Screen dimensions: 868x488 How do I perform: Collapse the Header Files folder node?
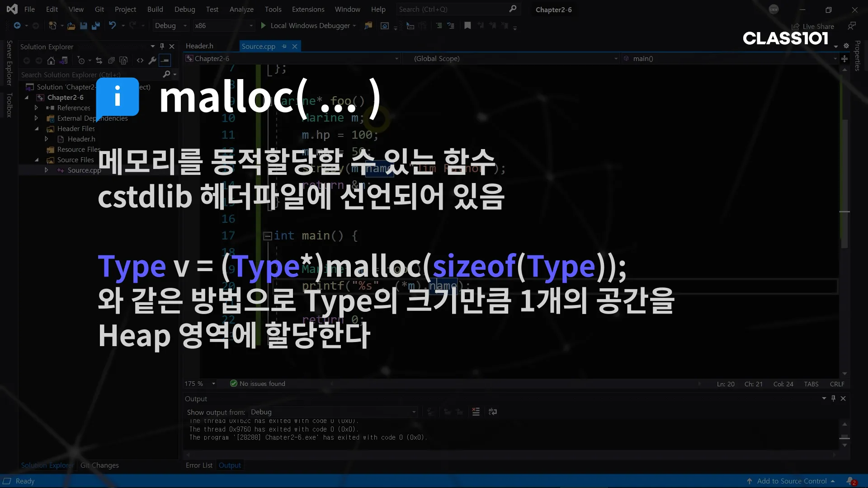[x=37, y=129]
